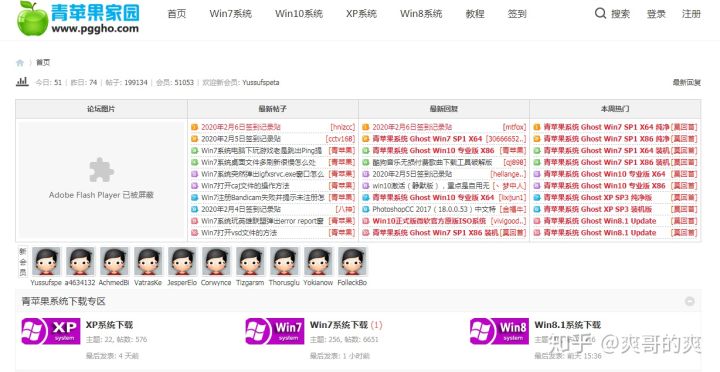
Task: Open the Win7 system purple logo
Action: (x=275, y=331)
